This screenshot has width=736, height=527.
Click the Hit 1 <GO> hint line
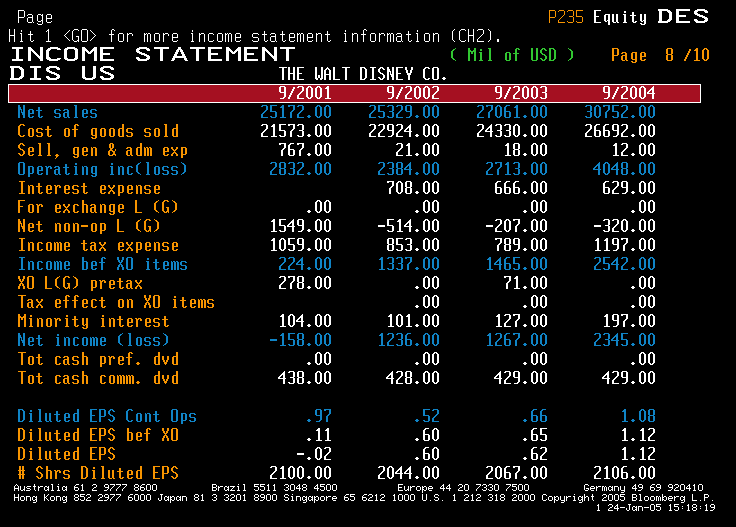coord(255,36)
